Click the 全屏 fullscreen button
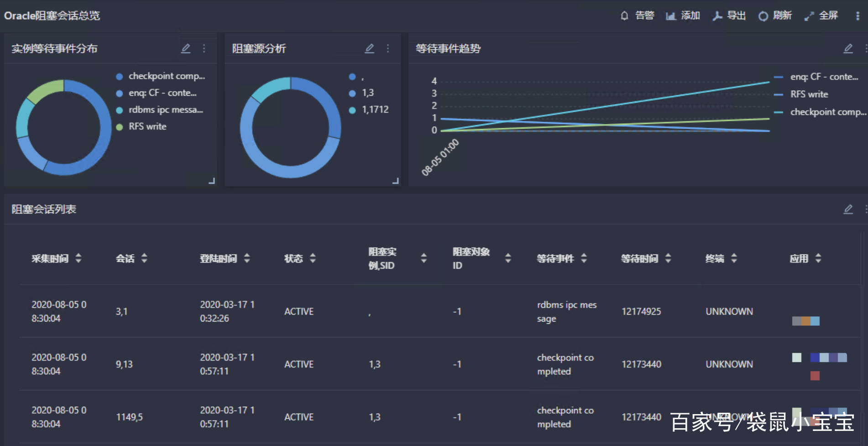This screenshot has height=446, width=868. 821,16
